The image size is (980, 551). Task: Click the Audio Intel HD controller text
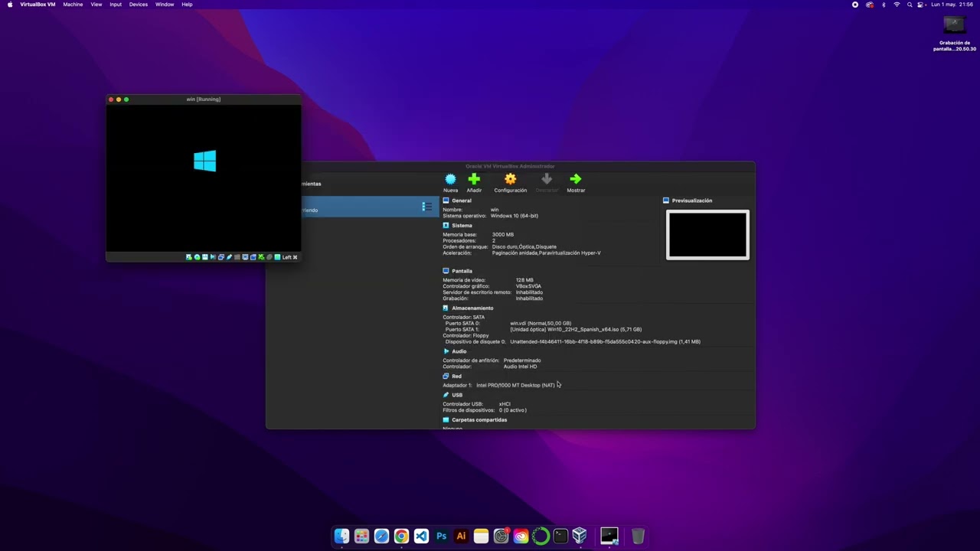pyautogui.click(x=521, y=367)
